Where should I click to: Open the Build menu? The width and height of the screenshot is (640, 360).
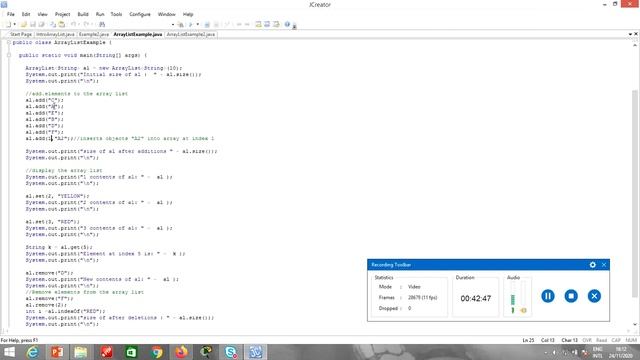(x=83, y=14)
